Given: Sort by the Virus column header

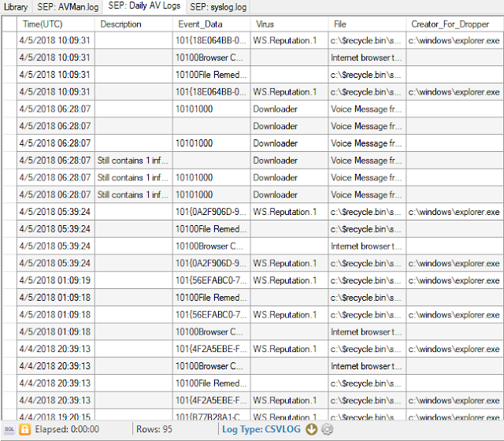Looking at the screenshot, I should [x=289, y=24].
